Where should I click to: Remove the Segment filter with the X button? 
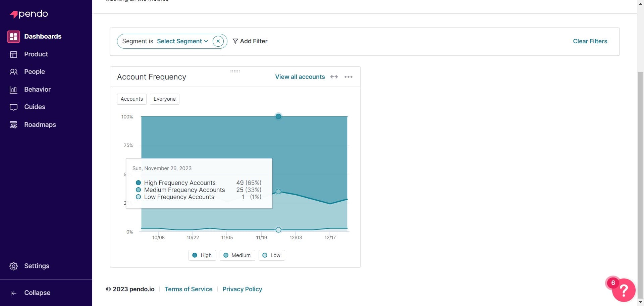point(218,41)
